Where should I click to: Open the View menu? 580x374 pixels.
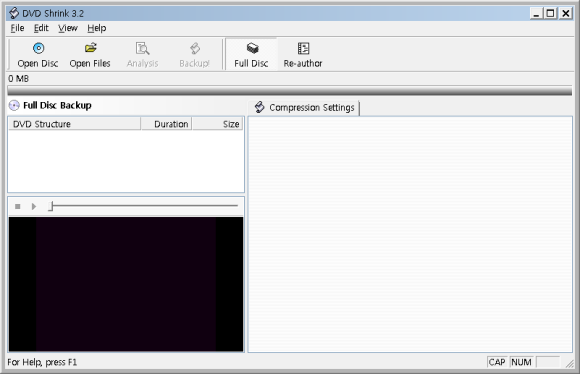(x=68, y=28)
